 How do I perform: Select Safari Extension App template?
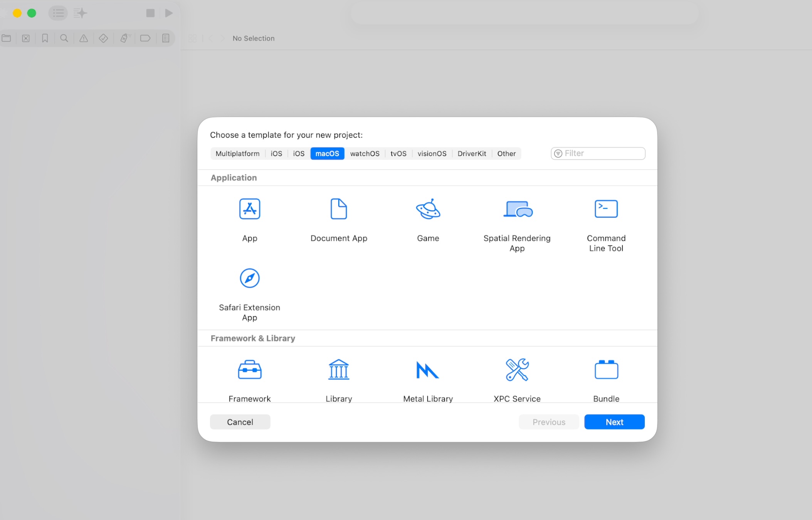pyautogui.click(x=249, y=278)
